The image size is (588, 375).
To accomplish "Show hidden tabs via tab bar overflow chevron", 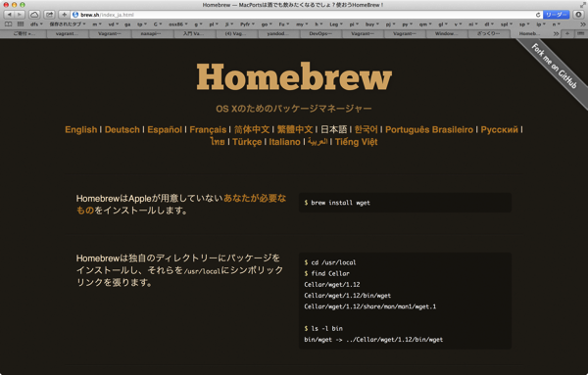I will point(556,33).
